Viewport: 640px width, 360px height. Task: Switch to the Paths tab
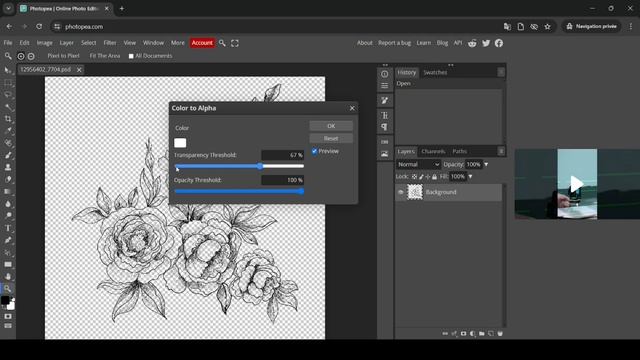460,151
